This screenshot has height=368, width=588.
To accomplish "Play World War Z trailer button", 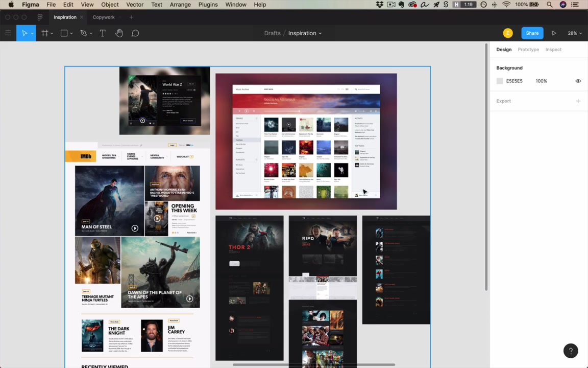I will [142, 121].
